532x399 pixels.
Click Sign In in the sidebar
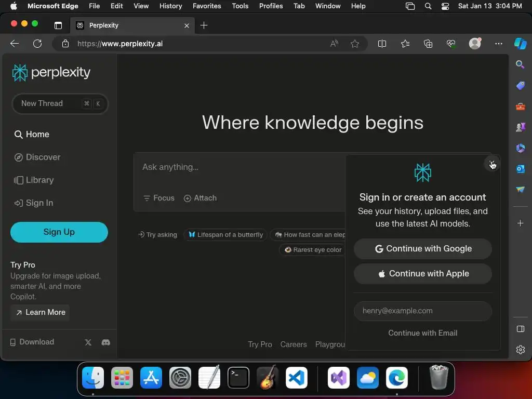click(34, 203)
